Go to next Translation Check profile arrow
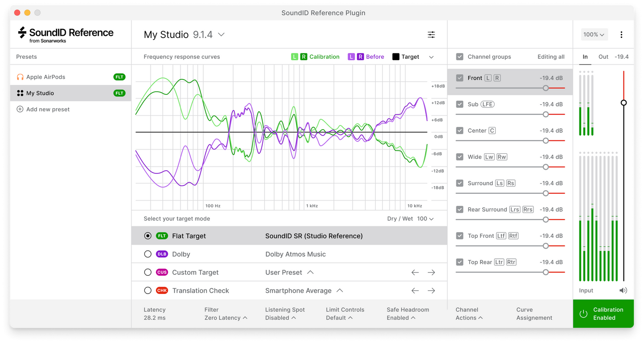Image resolution: width=644 pixels, height=343 pixels. (x=431, y=290)
